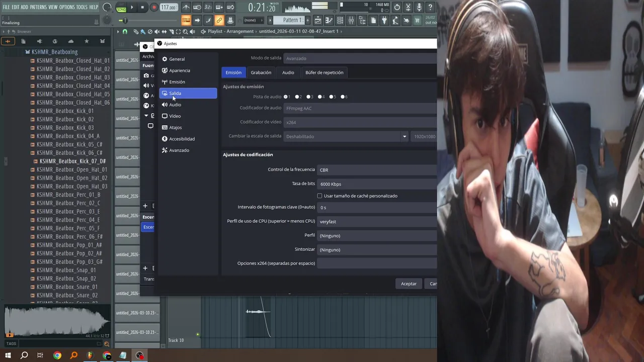Select the playlist delete tool icon
Screen dimensions: 644x362
click(x=150, y=32)
